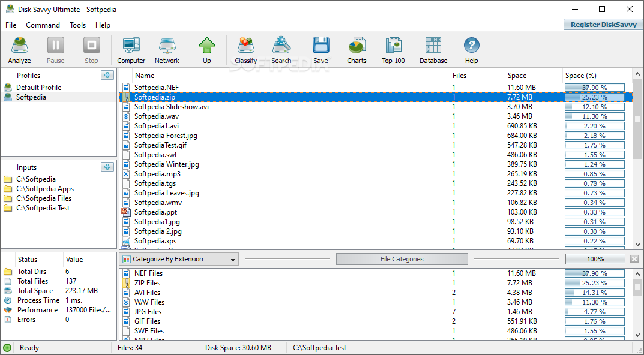The height and width of the screenshot is (355, 644).
Task: Click the green Ready status indicator
Action: (x=7, y=348)
